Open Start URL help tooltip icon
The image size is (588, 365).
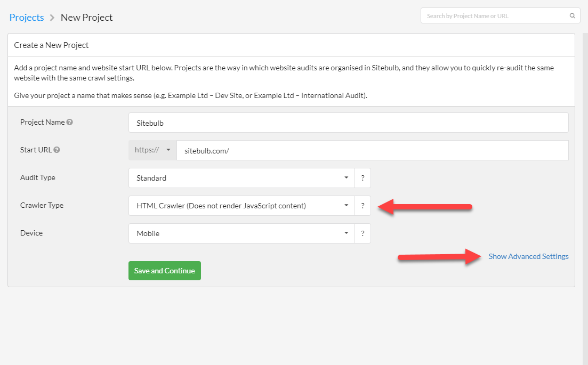57,150
